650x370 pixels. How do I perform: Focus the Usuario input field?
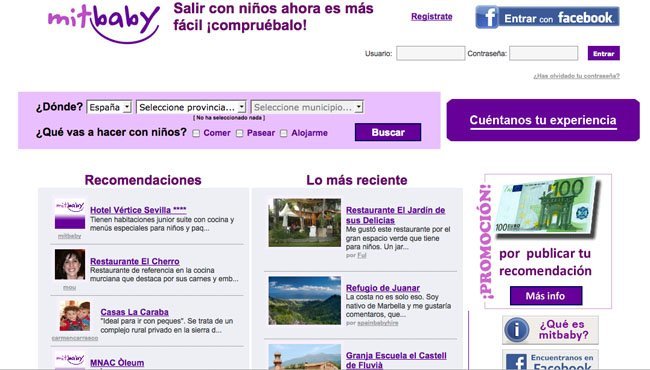point(430,53)
